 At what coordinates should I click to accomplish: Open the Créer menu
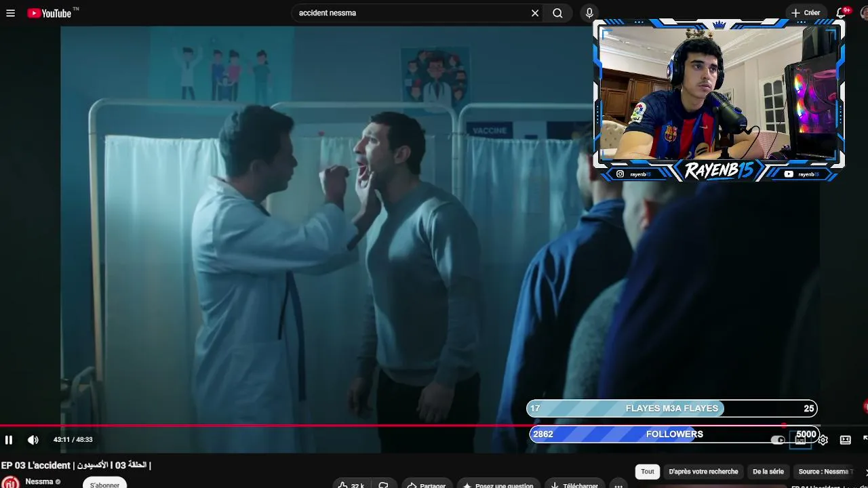806,13
